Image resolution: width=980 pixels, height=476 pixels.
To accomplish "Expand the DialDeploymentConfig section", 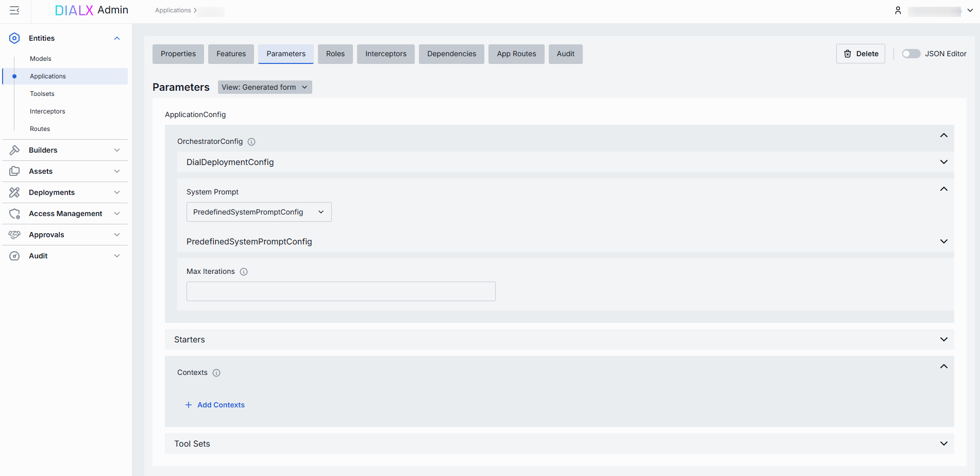I will pos(943,162).
